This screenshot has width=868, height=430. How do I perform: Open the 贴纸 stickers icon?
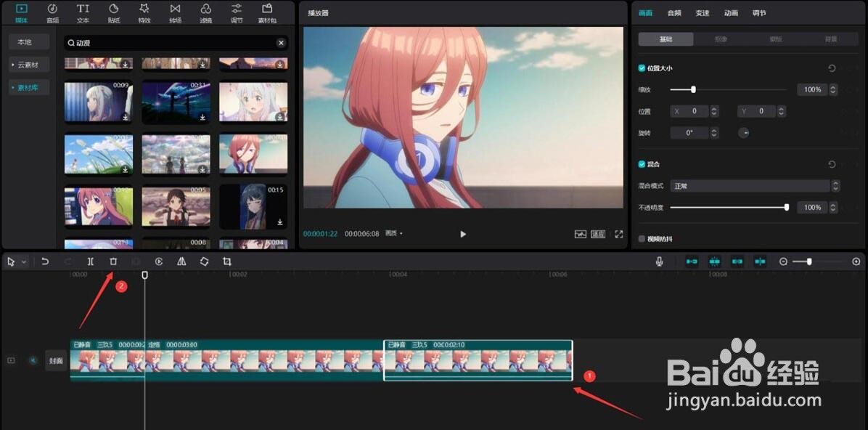(x=114, y=13)
